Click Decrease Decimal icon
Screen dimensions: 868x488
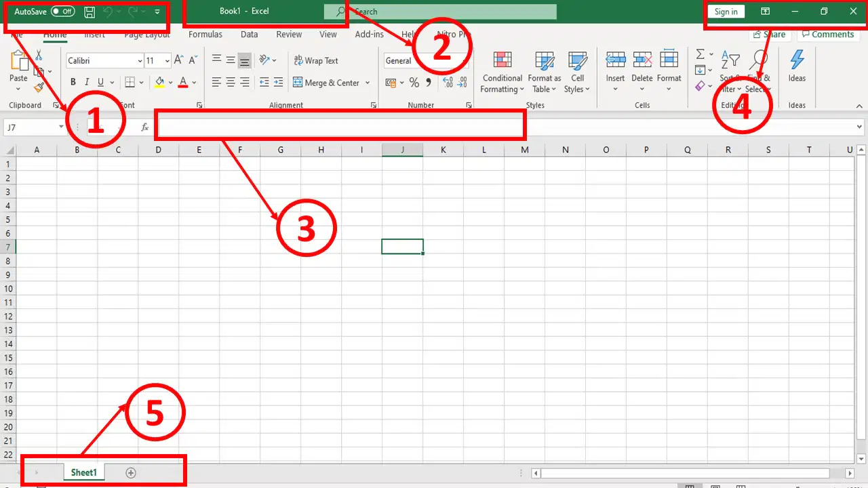point(462,83)
